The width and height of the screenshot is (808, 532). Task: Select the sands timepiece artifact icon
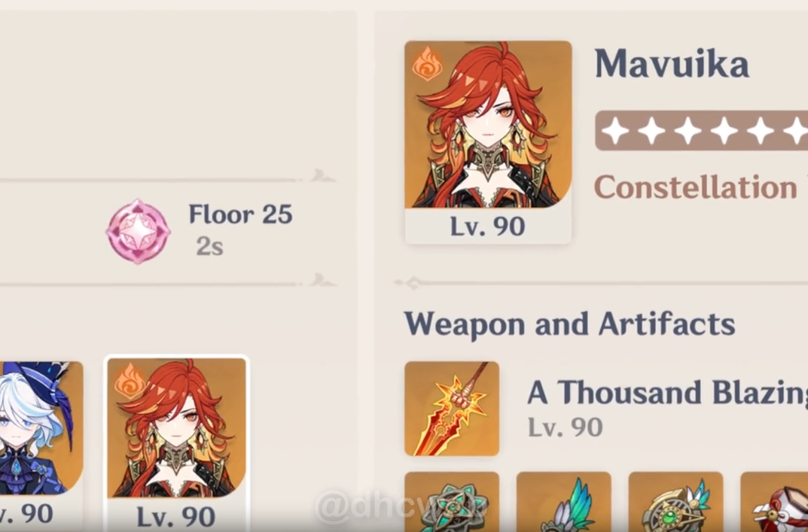tap(675, 502)
